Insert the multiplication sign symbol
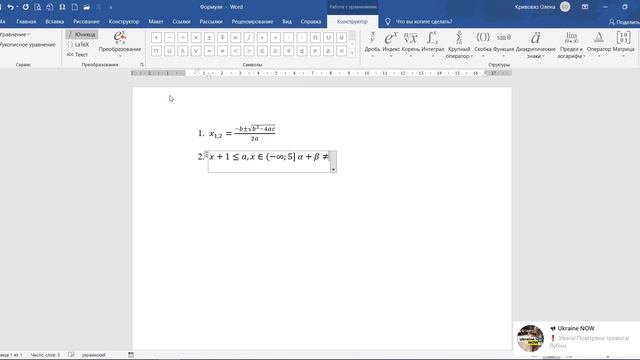The image size is (640, 360). pyautogui.click(x=196, y=38)
